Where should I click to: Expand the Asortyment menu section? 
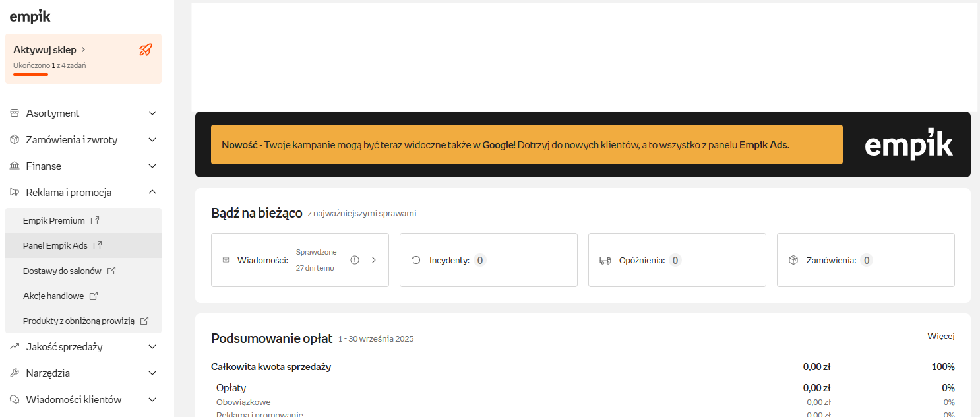(152, 113)
